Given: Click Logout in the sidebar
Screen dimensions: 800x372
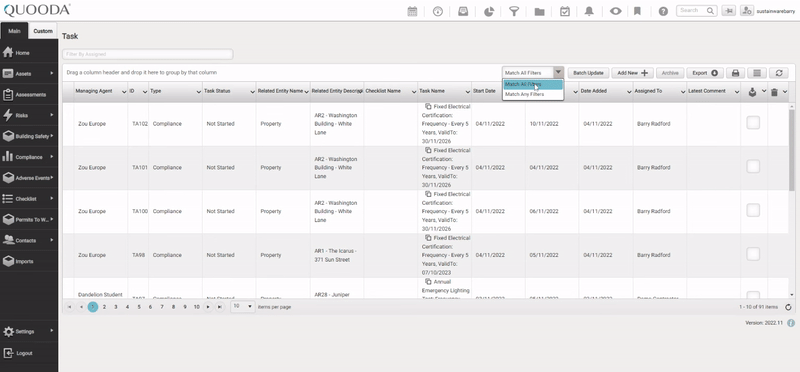Looking at the screenshot, I should click(29, 353).
